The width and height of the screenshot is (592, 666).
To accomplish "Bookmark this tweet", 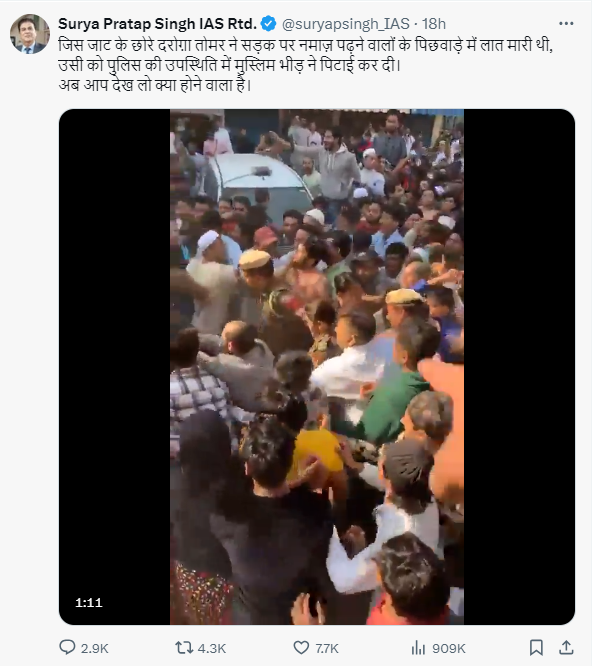I will pos(536,648).
